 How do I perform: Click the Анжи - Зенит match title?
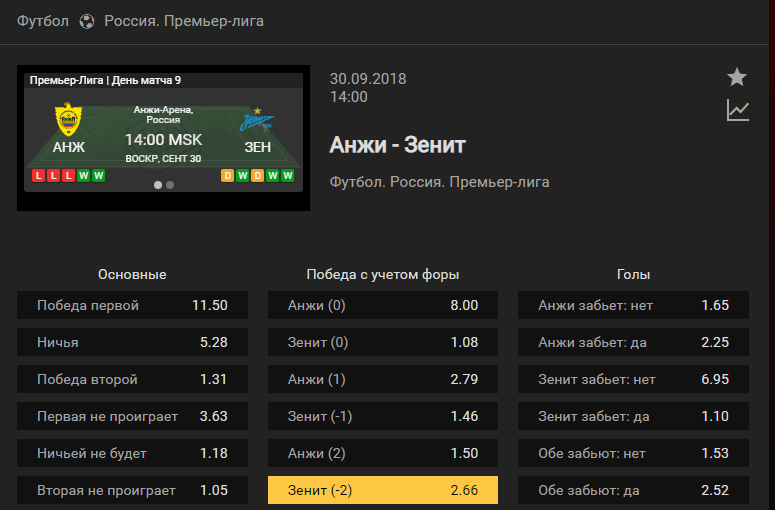tap(397, 145)
